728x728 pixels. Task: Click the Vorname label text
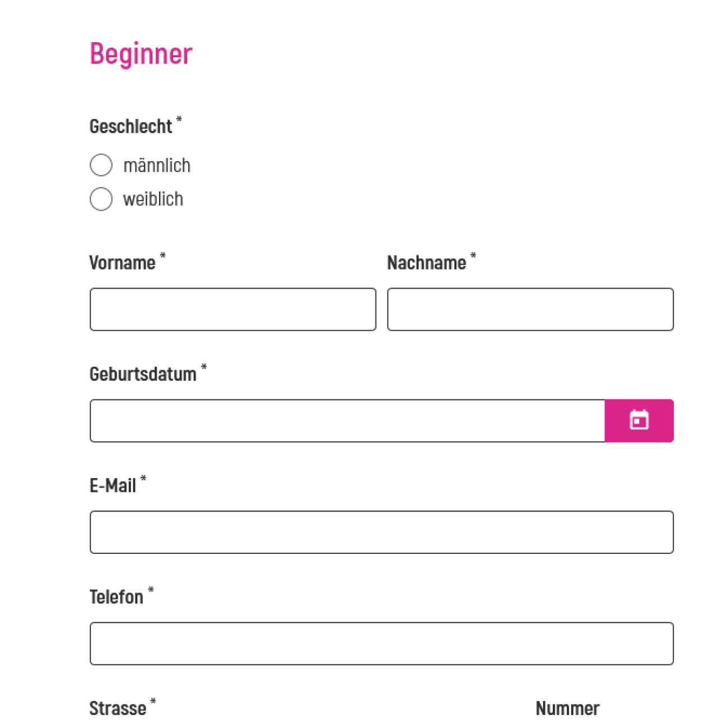[122, 262]
